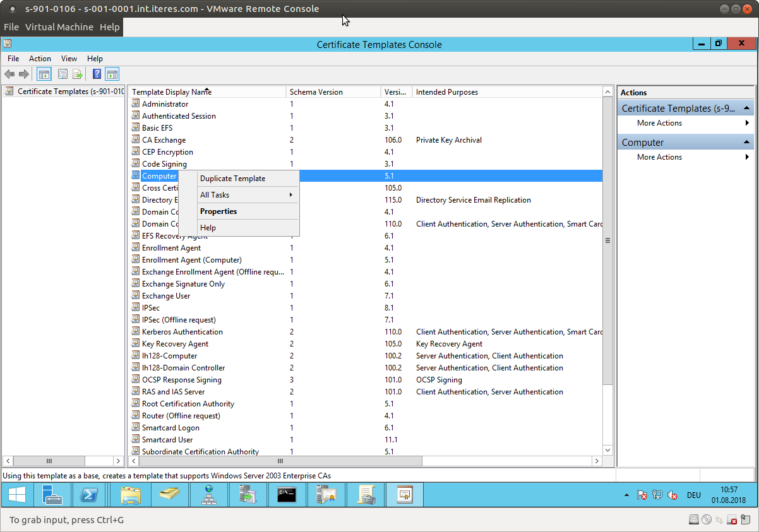Open the Command Prompt taskbar icon
This screenshot has width=759, height=532.
287,495
